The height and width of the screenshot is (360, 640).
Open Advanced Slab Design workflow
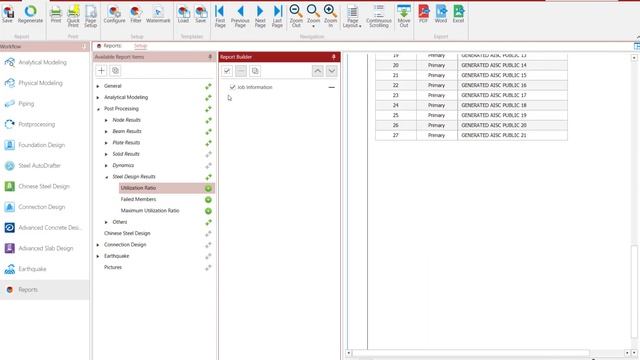(x=44, y=248)
